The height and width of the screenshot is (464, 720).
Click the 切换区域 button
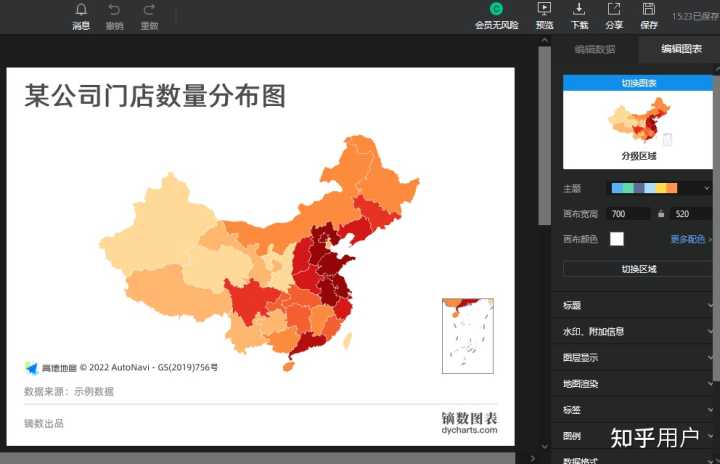pos(638,269)
